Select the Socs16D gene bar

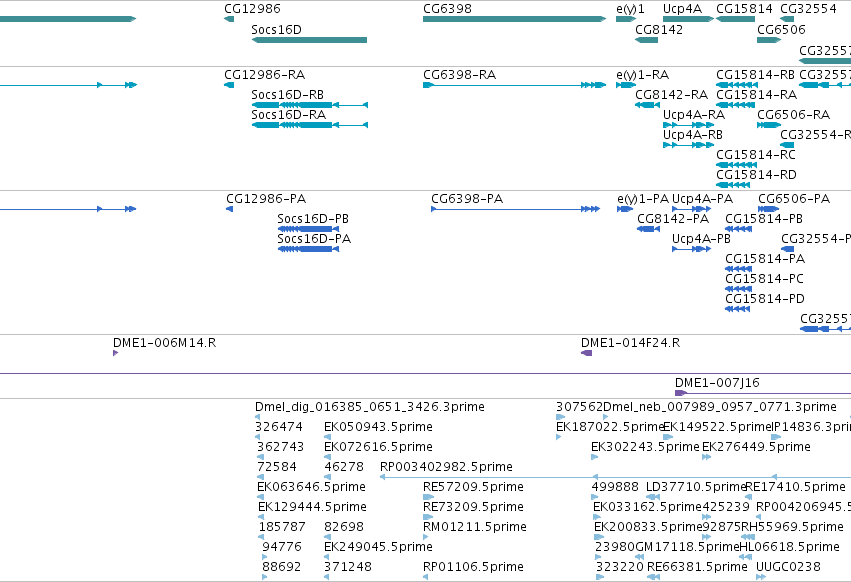(309, 40)
